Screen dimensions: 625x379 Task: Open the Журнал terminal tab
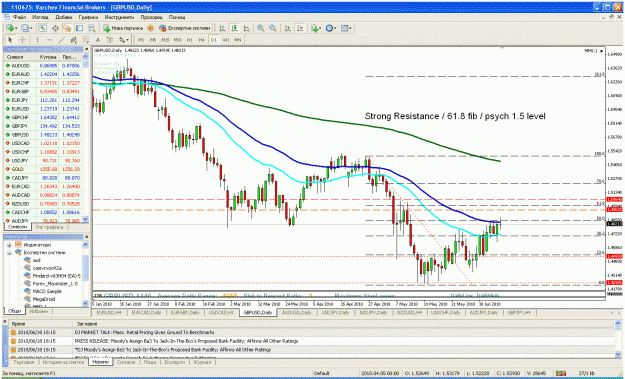(202, 362)
